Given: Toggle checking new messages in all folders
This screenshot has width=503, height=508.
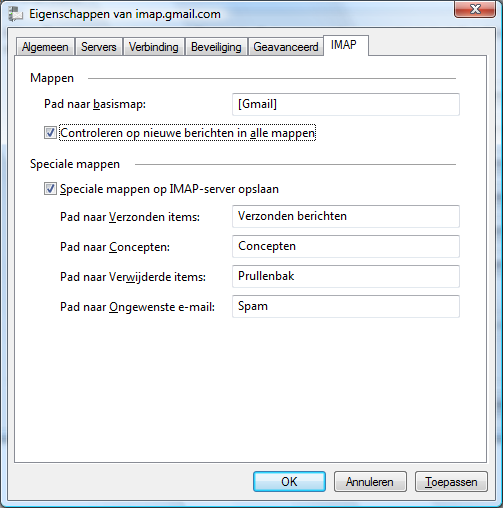Looking at the screenshot, I should click(50, 133).
